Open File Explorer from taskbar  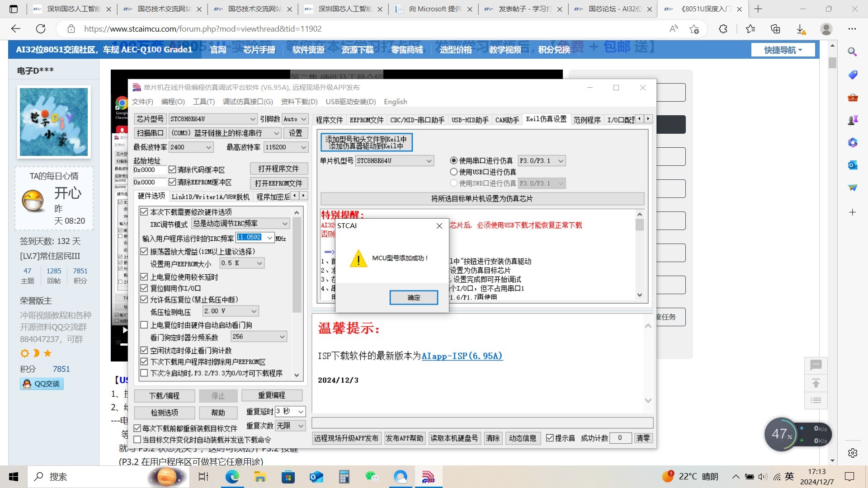[x=260, y=477]
